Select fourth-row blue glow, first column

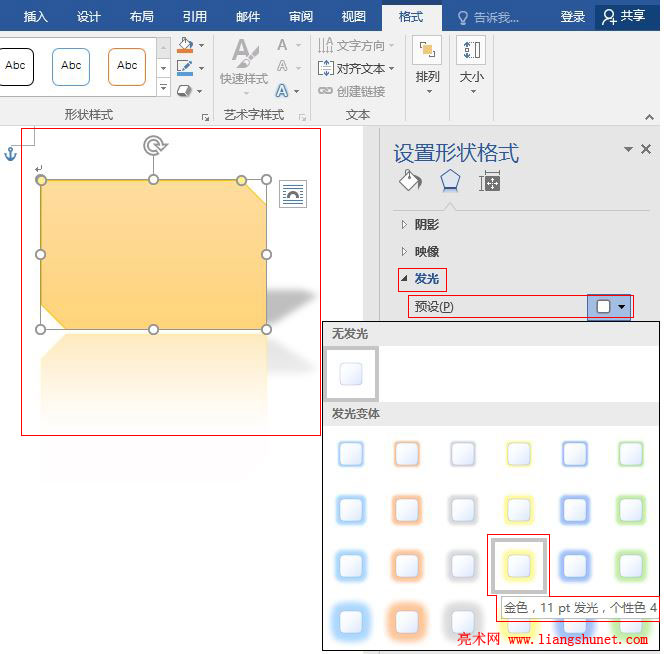point(351,622)
